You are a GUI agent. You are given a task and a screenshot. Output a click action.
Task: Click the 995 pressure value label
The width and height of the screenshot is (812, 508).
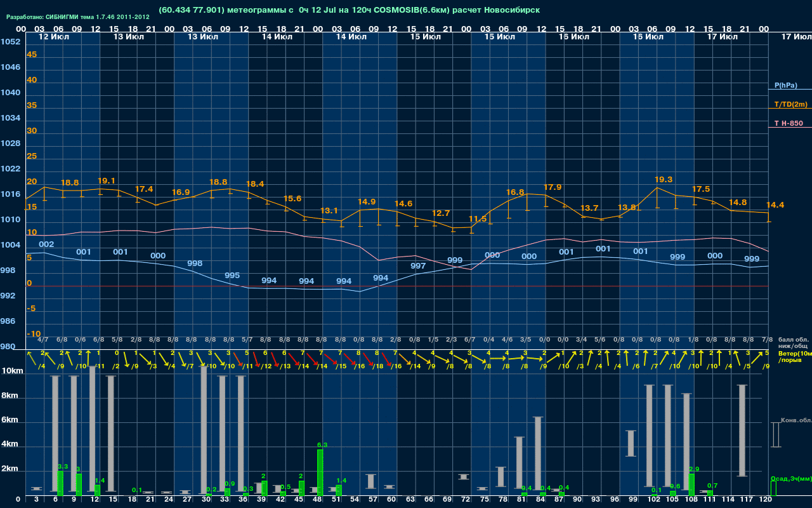coord(232,276)
